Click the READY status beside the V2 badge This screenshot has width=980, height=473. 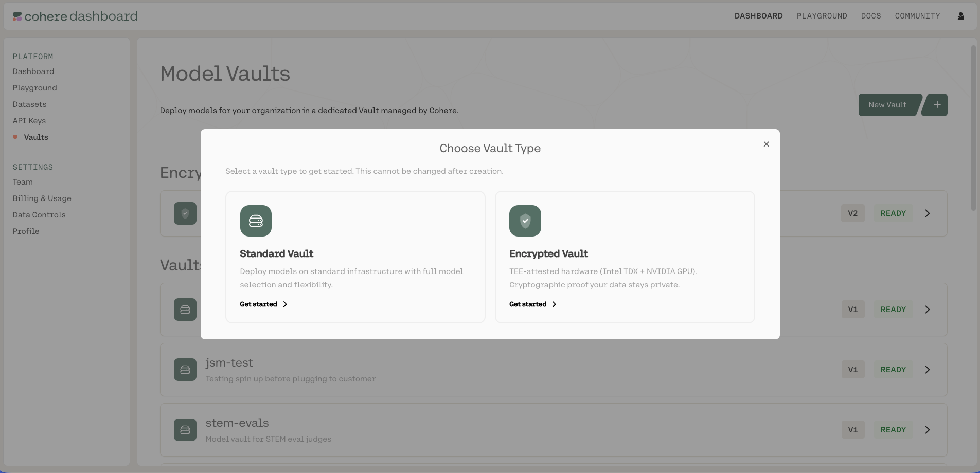coord(893,213)
